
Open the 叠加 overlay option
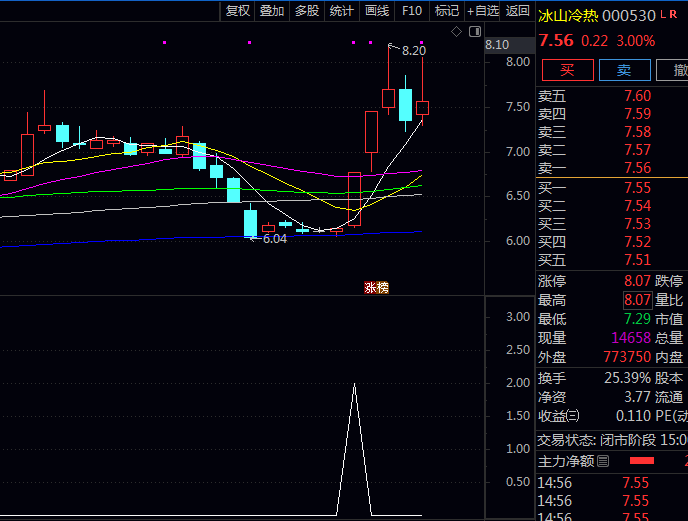[x=272, y=11]
